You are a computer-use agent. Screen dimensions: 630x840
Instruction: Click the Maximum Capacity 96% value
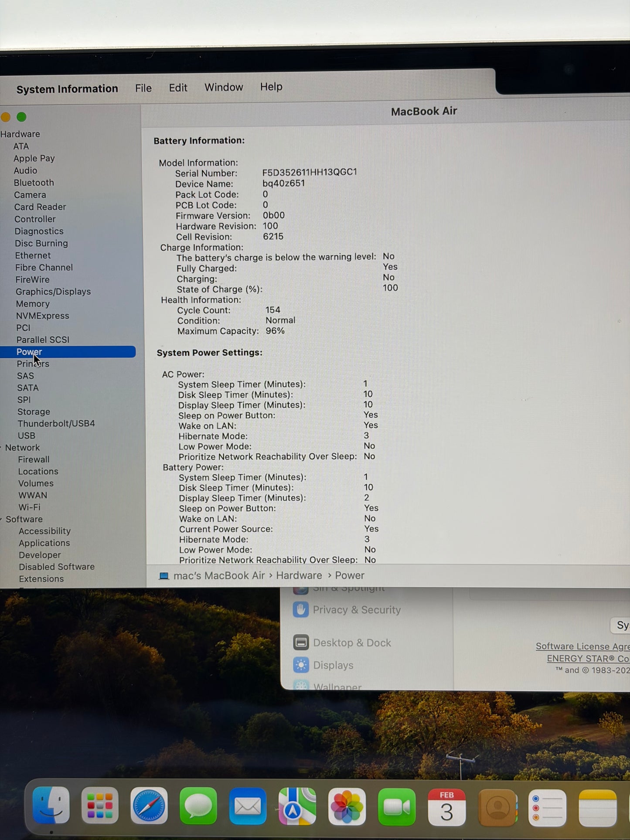tap(275, 331)
